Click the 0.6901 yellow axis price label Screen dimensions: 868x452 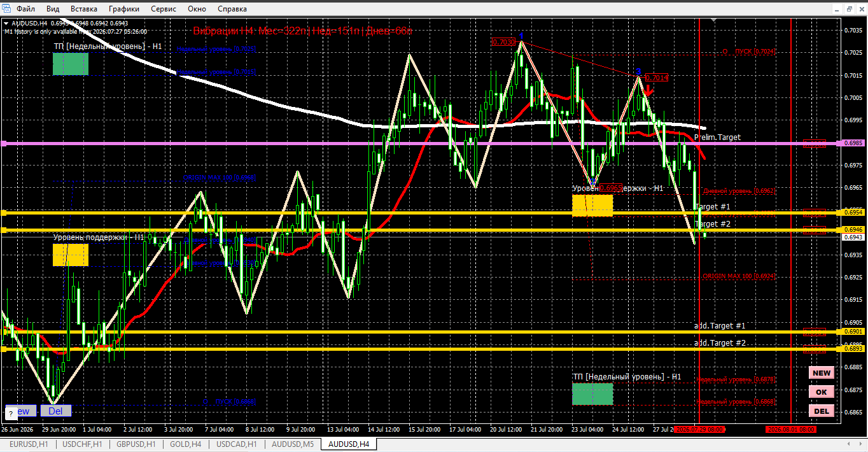[854, 332]
